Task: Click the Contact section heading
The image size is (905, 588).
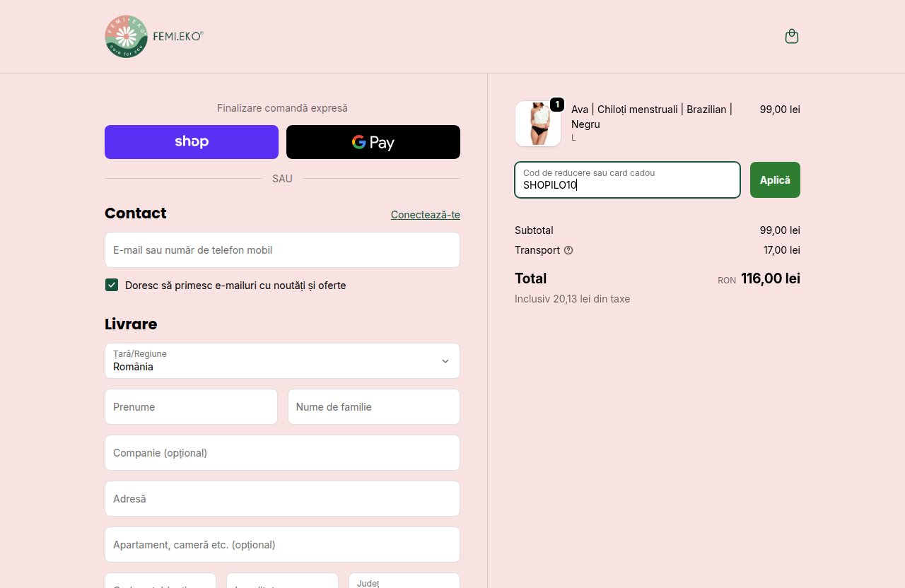Action: 136,213
